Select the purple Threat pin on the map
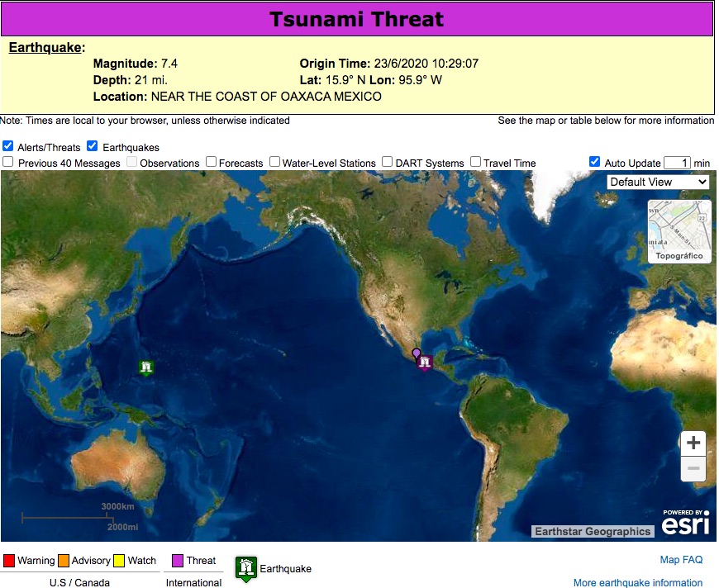719x588 pixels. click(x=416, y=353)
